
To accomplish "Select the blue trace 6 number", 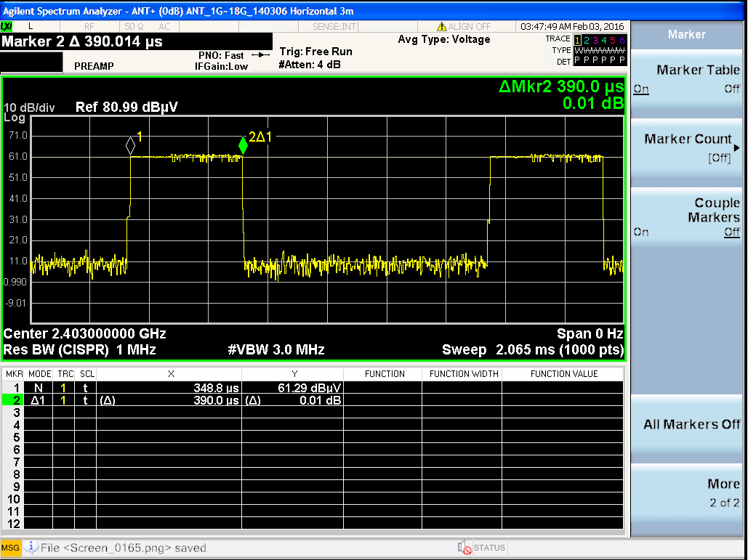I will [x=622, y=40].
